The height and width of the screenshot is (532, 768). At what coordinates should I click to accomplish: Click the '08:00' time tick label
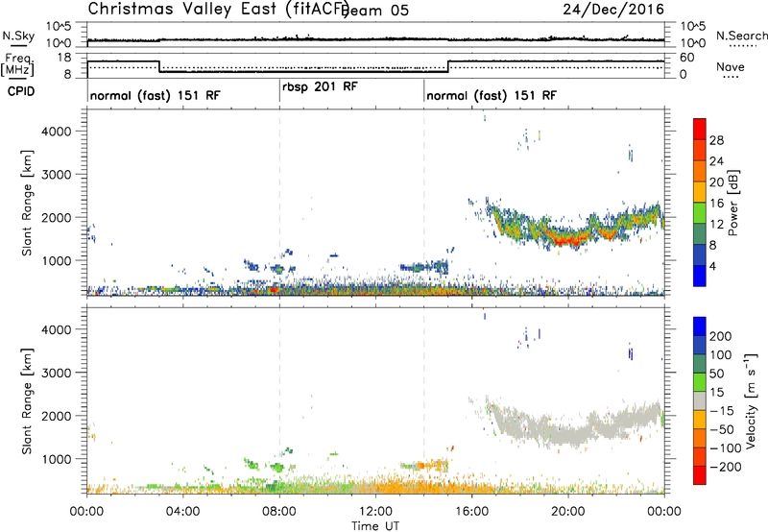click(279, 512)
